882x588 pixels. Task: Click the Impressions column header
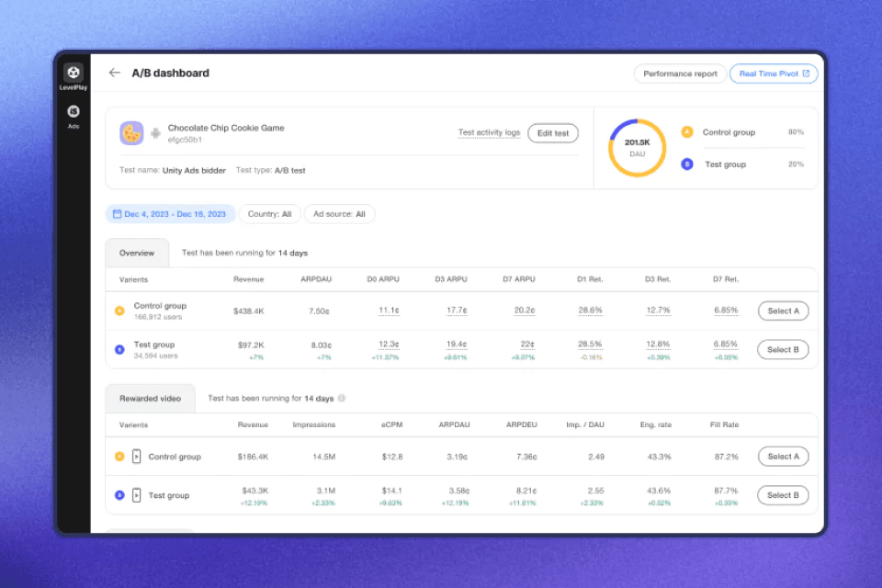tap(314, 424)
